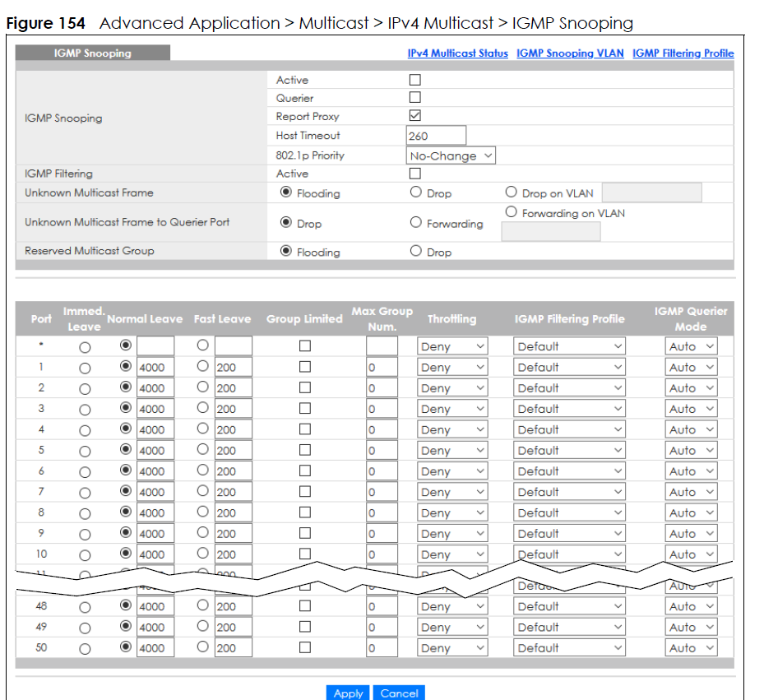The image size is (764, 700).
Task: Open the 802.1p Priority dropdown
Action: click(x=451, y=155)
